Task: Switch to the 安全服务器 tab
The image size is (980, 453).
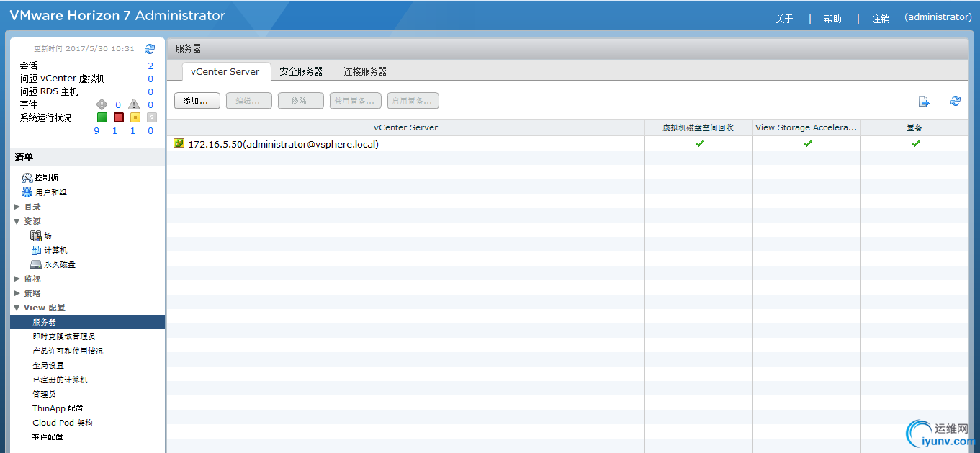Action: [301, 71]
